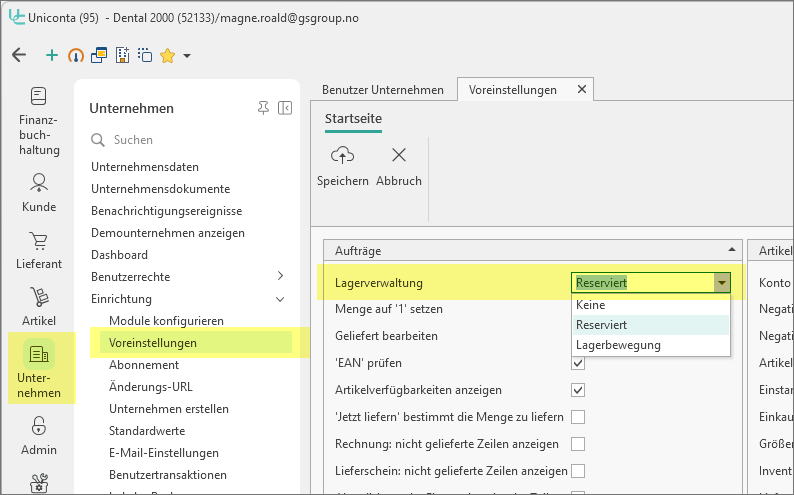Image resolution: width=794 pixels, height=495 pixels.
Task: Open the Admin module
Action: [x=39, y=436]
